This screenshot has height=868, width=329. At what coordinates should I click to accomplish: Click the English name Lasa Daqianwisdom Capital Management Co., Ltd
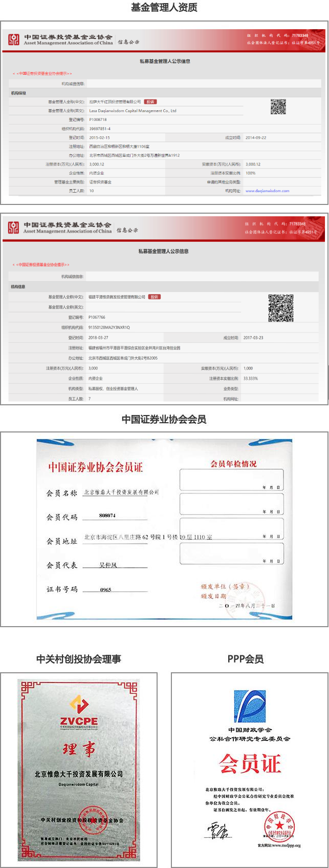pos(133,111)
